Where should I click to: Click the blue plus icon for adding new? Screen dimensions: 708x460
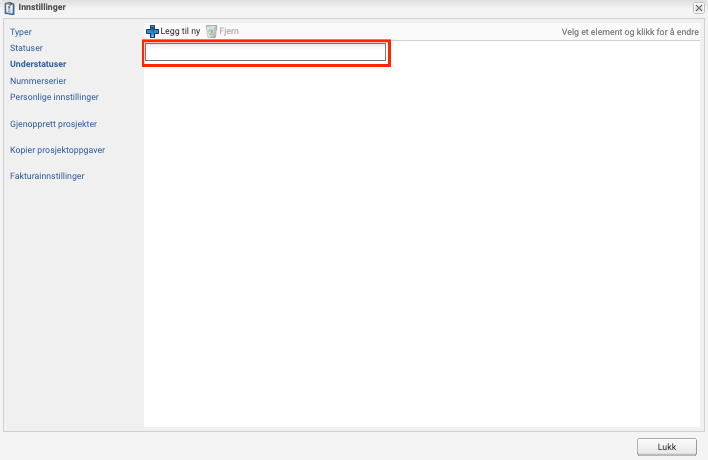[x=152, y=32]
